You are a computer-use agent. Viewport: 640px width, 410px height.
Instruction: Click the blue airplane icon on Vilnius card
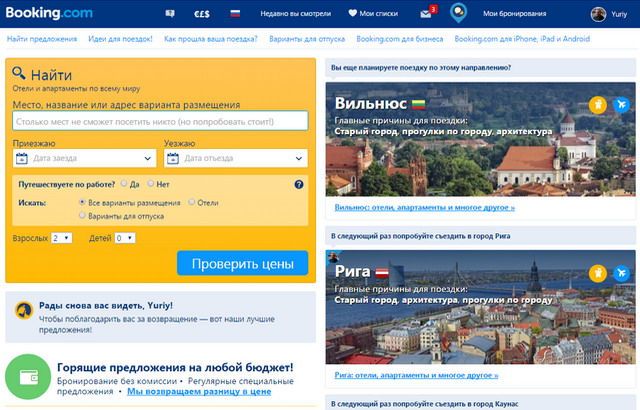621,104
